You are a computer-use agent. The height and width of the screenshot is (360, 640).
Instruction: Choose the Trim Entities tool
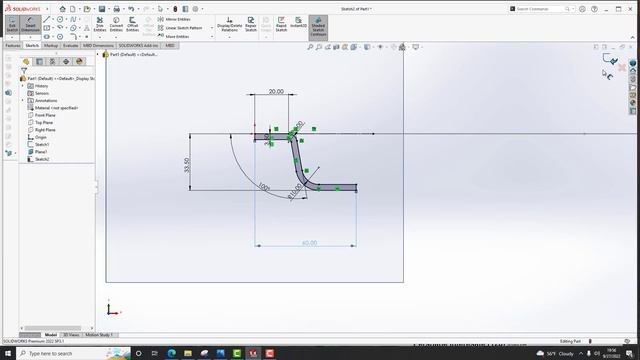(100, 24)
